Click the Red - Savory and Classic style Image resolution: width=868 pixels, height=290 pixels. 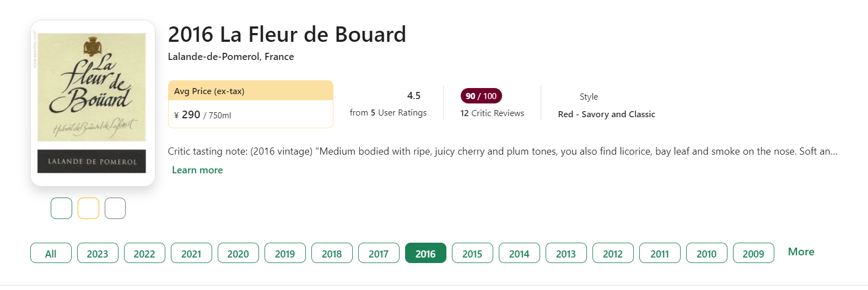[606, 114]
